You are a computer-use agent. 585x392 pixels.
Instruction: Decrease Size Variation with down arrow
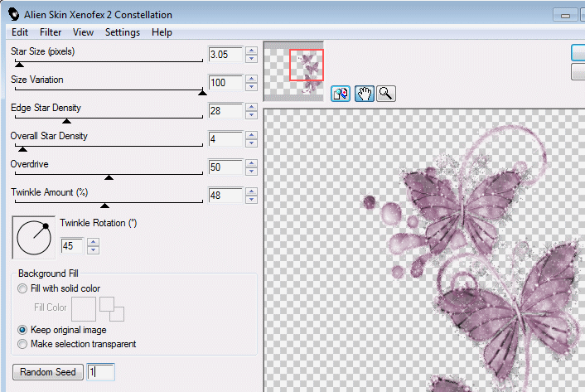(251, 86)
